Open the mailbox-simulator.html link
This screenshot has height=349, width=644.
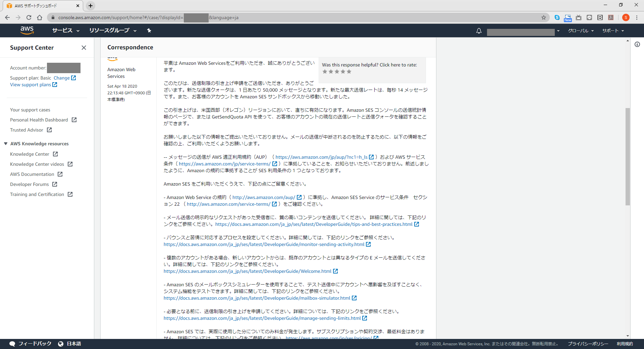click(257, 298)
